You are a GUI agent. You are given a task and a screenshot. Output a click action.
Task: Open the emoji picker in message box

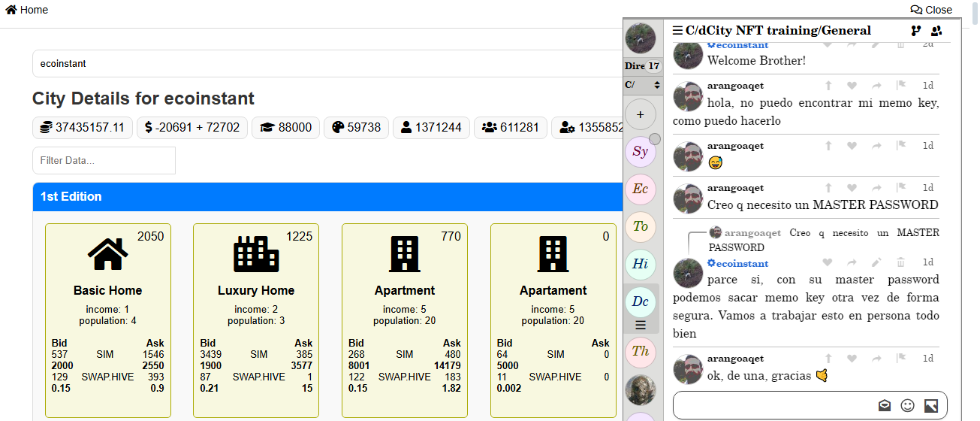907,405
